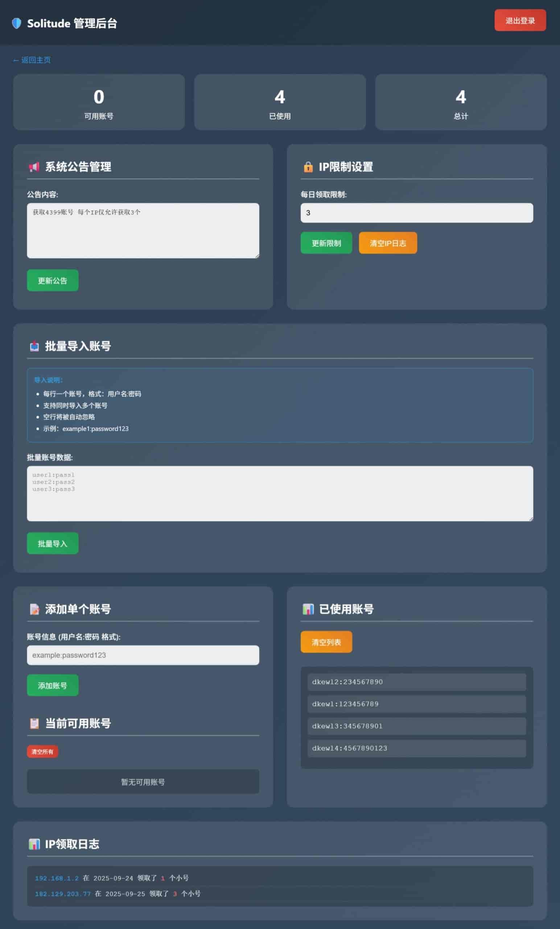Click the chart icon beside IP领取日志
560x929 pixels.
(x=34, y=844)
